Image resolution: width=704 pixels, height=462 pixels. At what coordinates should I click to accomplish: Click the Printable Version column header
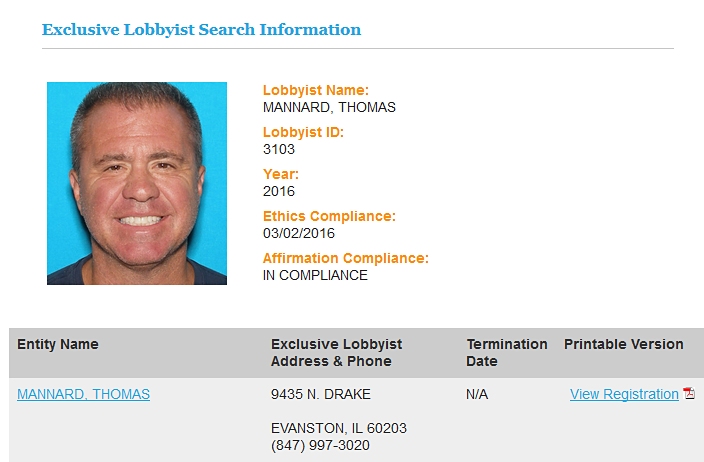[x=624, y=344]
